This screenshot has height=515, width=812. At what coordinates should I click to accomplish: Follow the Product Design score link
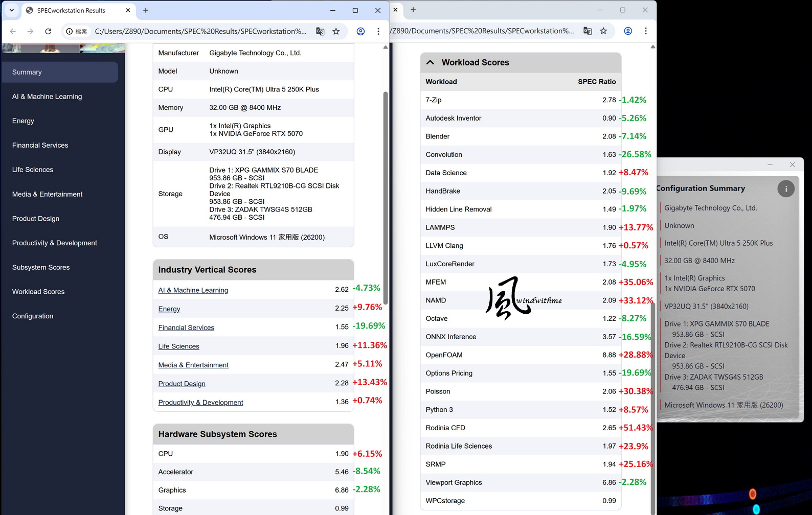pos(182,384)
